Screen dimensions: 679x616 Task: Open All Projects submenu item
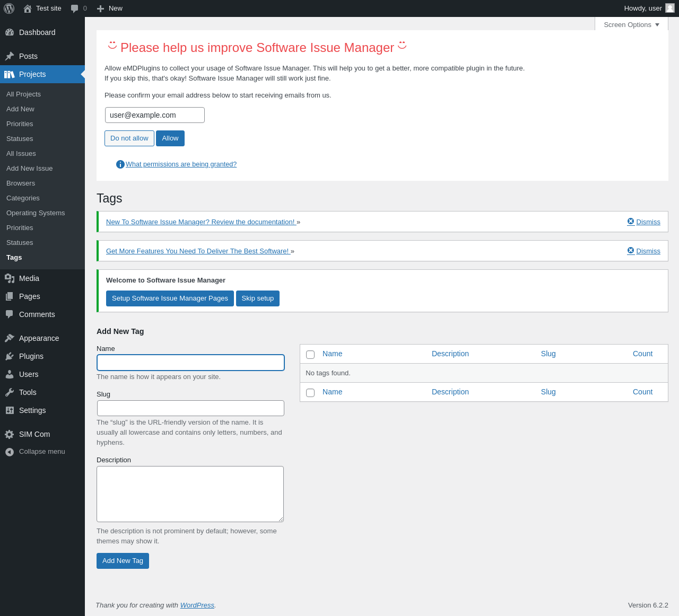coord(23,94)
